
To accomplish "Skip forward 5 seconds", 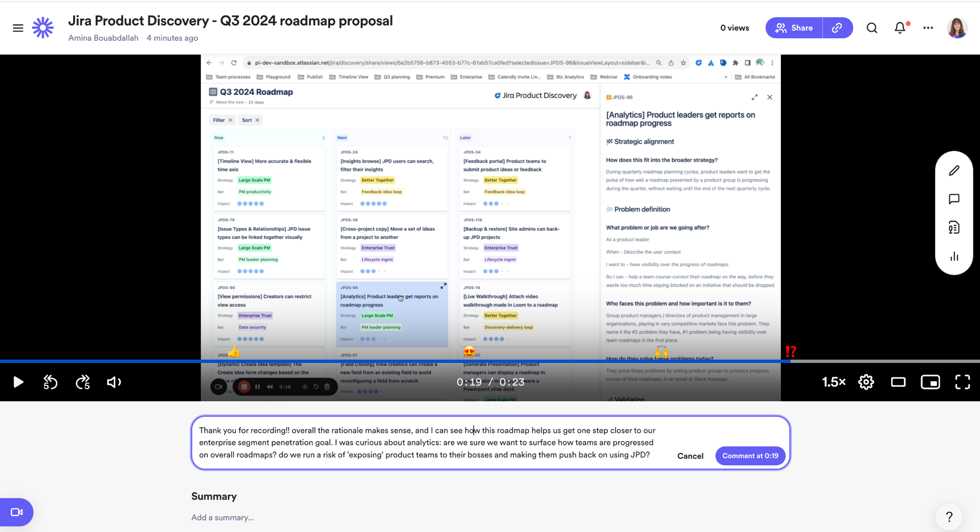I will point(83,382).
